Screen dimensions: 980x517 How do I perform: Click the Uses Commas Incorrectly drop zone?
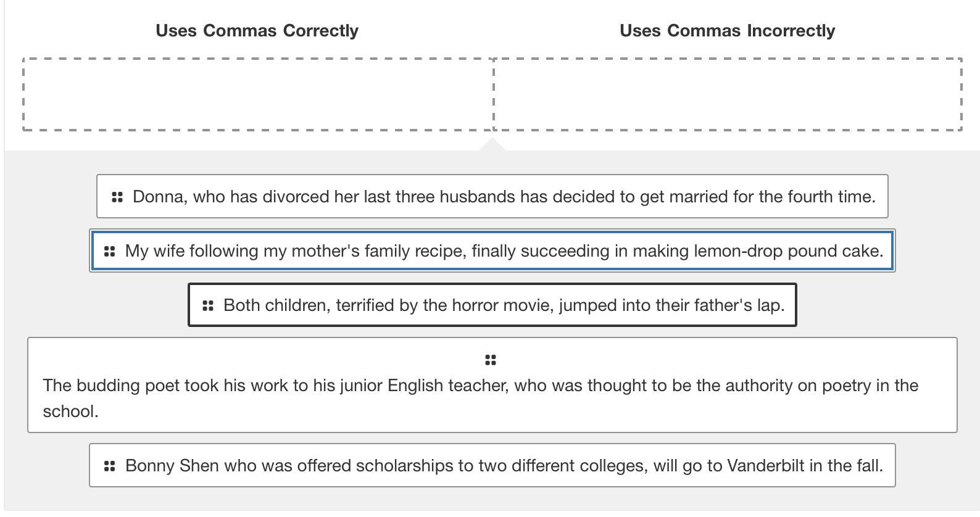[728, 94]
